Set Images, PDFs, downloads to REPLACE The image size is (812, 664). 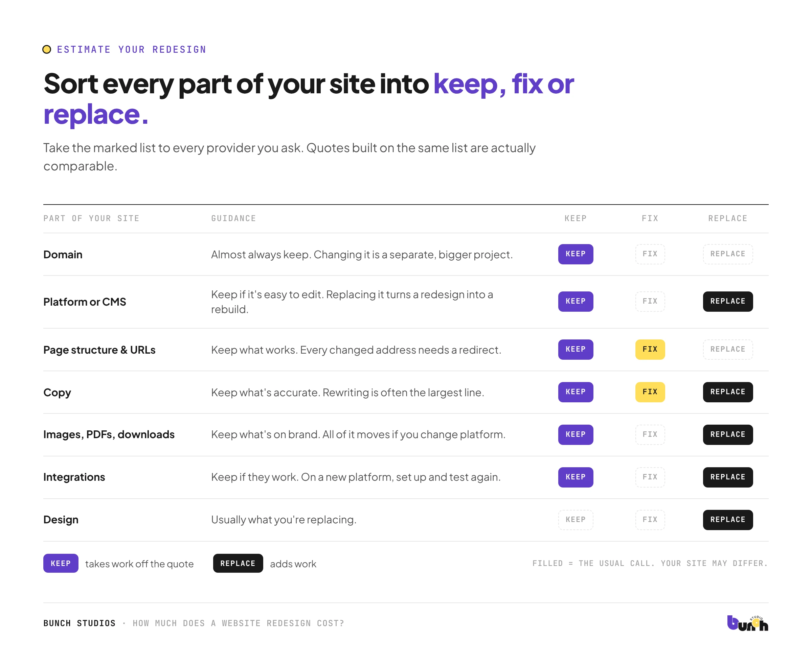[x=727, y=434]
